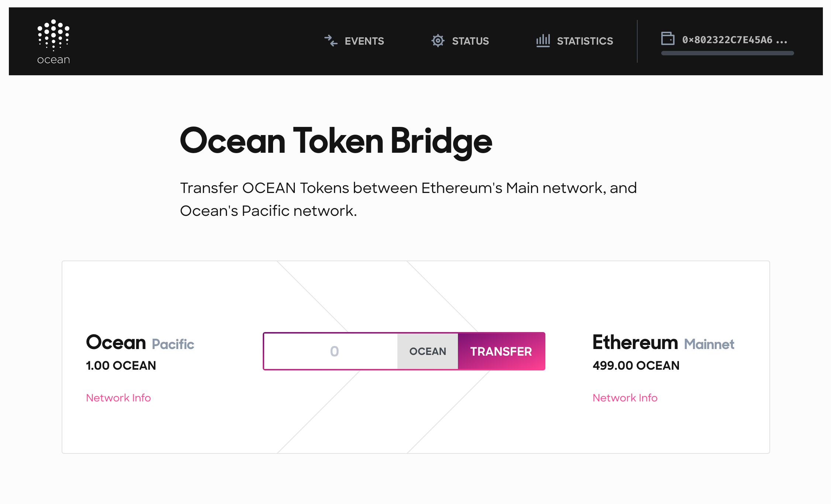Open Network Info under Ethereum Mainnet

pos(625,398)
